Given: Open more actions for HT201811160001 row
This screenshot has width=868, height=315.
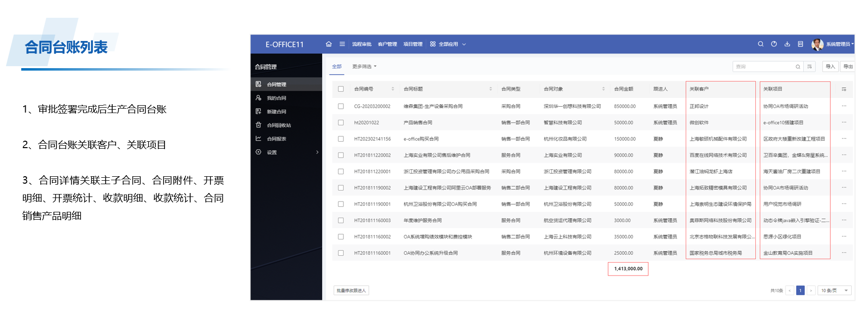Looking at the screenshot, I should click(x=844, y=253).
